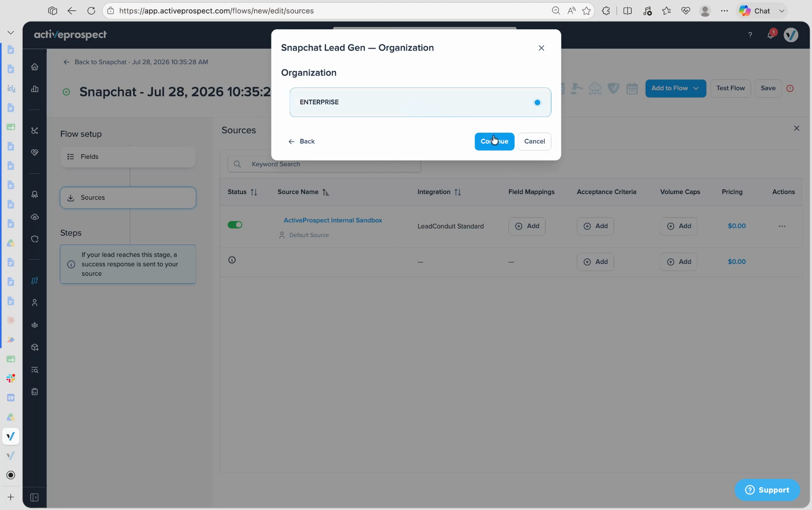Open the bar chart reports sidebar icon
The height and width of the screenshot is (510, 812).
34,89
